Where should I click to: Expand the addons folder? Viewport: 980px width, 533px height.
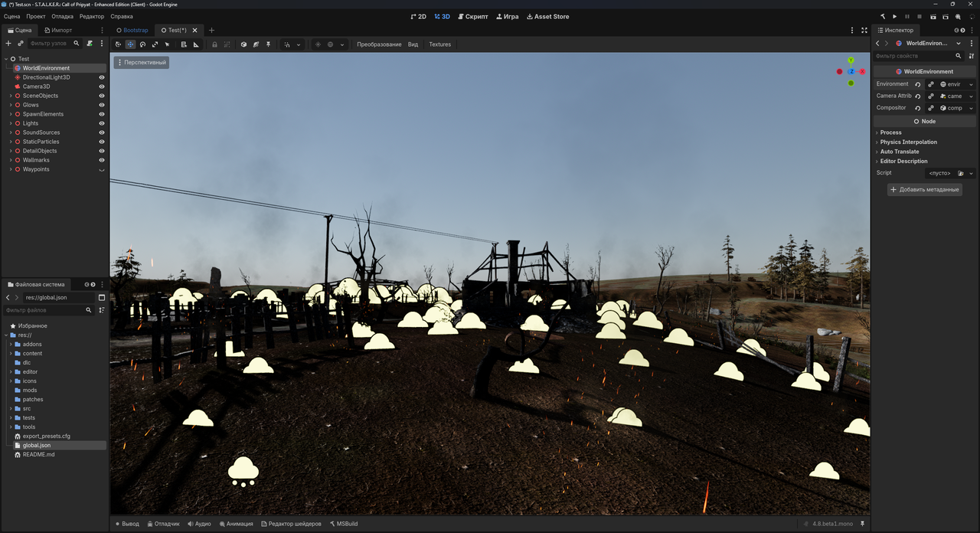pyautogui.click(x=11, y=344)
